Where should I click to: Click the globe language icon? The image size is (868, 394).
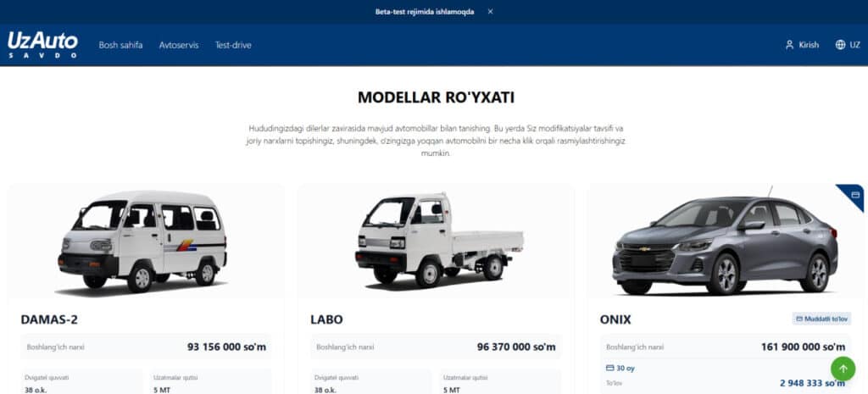(840, 45)
